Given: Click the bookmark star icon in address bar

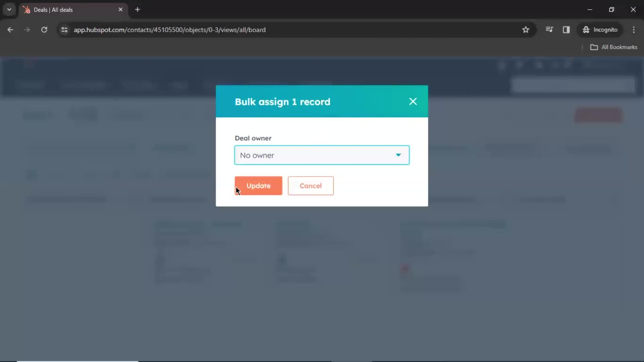Looking at the screenshot, I should coord(526,29).
